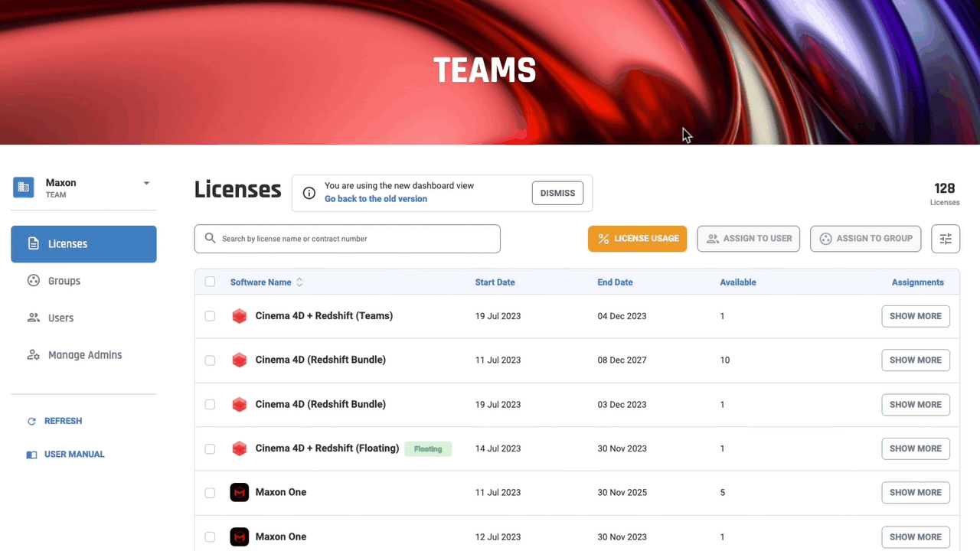Dismiss the new dashboard notice
Screen dimensions: 980x551
(x=557, y=193)
